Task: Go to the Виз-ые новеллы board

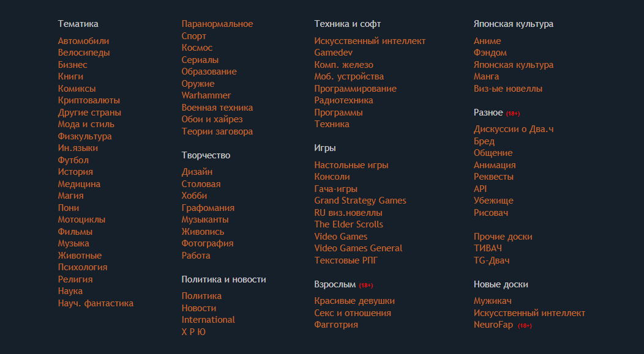Action: pos(508,89)
